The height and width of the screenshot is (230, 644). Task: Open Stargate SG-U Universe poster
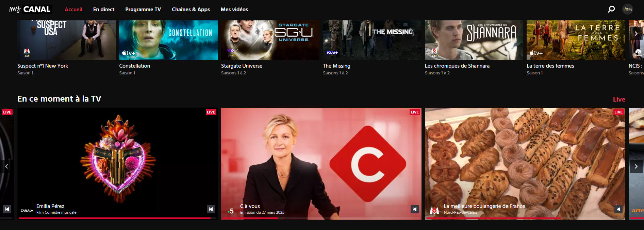point(270,40)
